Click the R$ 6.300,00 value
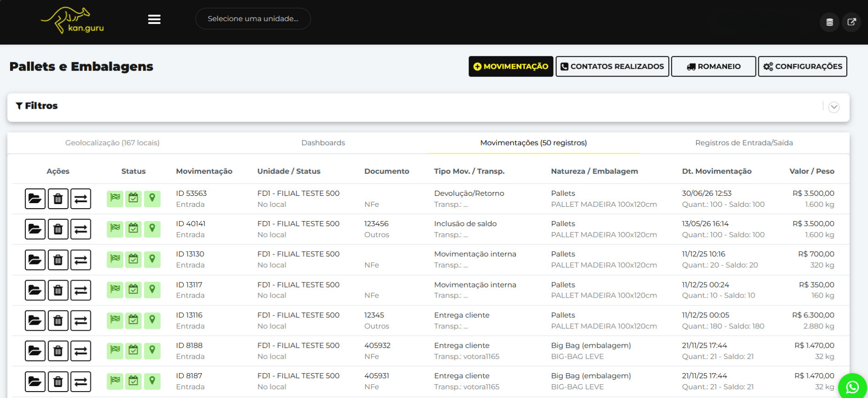 point(813,315)
